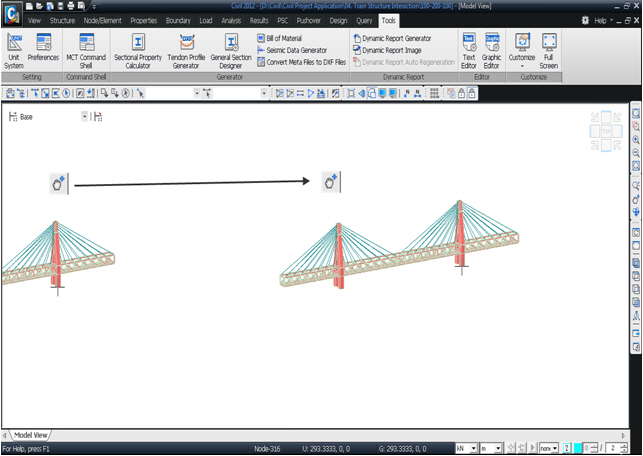Launch the Graphic Editor
The image size is (643, 456).
492,47
